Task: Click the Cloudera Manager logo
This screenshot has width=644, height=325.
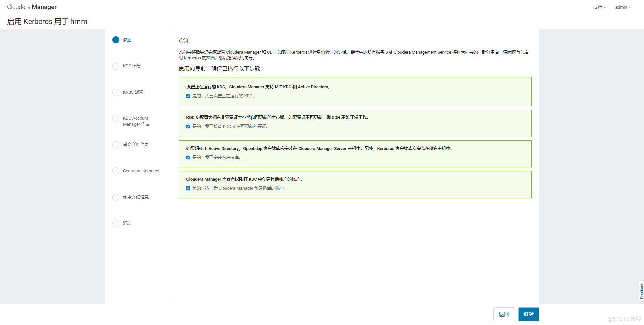Action: pyautogui.click(x=32, y=7)
